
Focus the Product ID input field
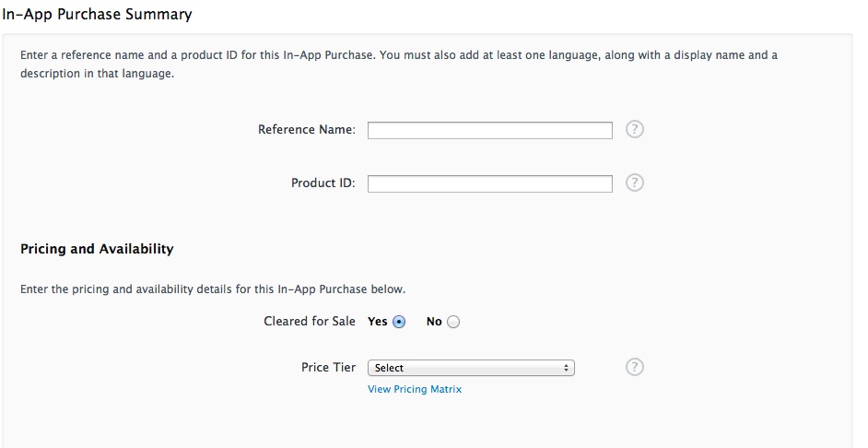pyautogui.click(x=490, y=183)
